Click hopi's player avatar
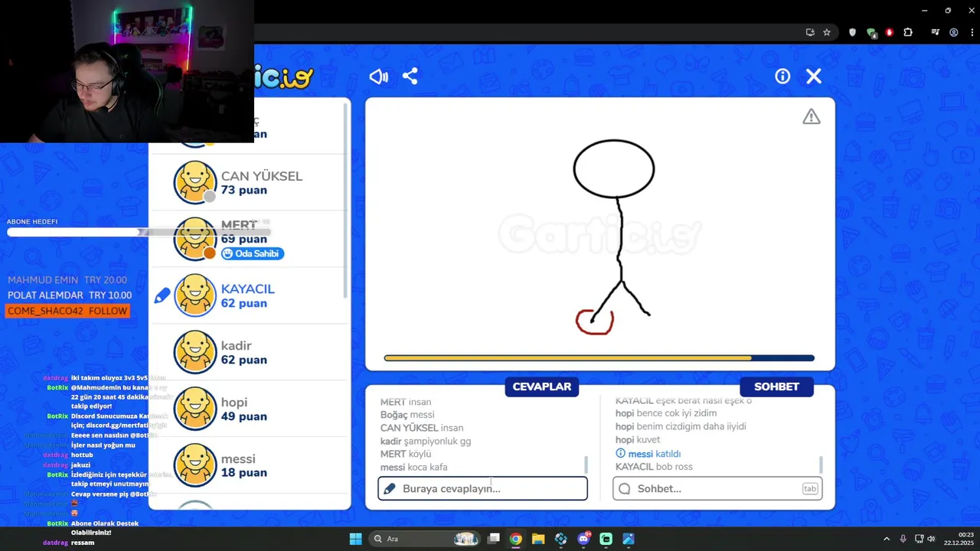Screen dimensions: 980x551 195,409
